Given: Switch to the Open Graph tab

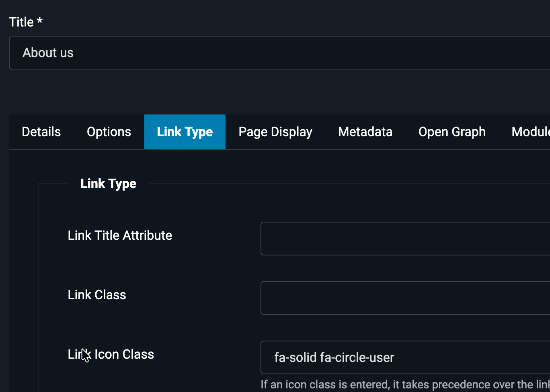Looking at the screenshot, I should pos(452,132).
